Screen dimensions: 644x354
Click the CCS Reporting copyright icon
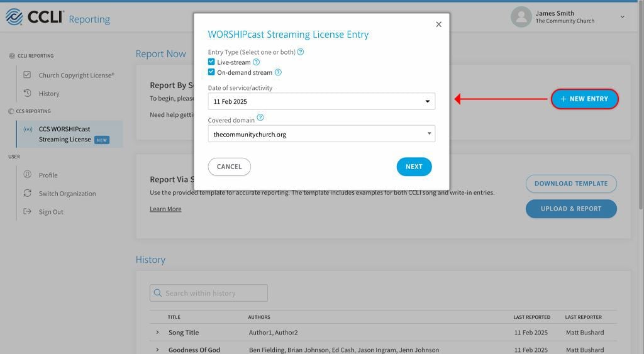click(x=11, y=111)
